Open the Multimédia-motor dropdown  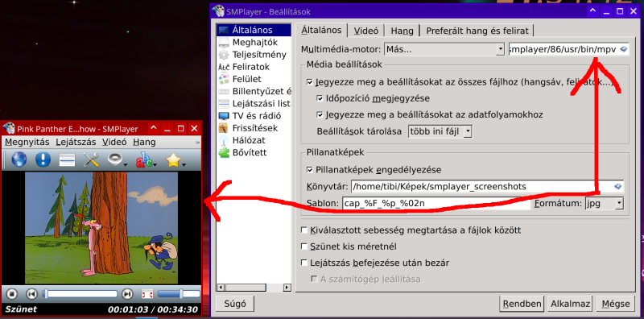pos(444,50)
